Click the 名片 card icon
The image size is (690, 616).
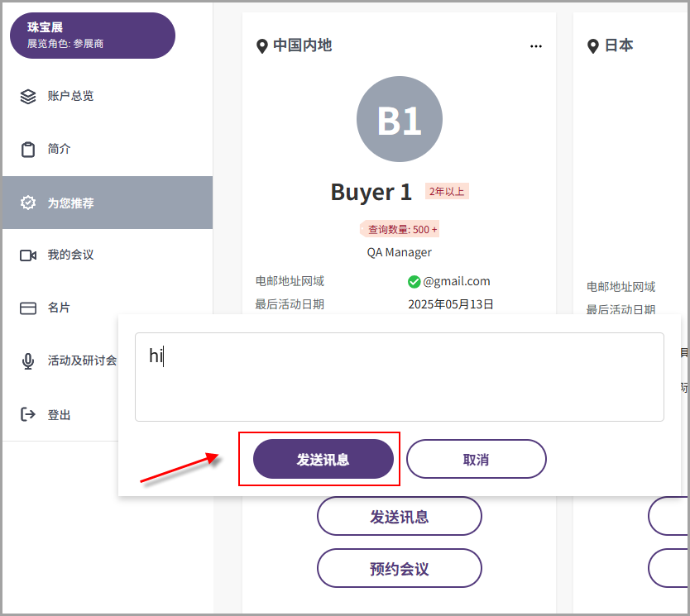tap(28, 308)
